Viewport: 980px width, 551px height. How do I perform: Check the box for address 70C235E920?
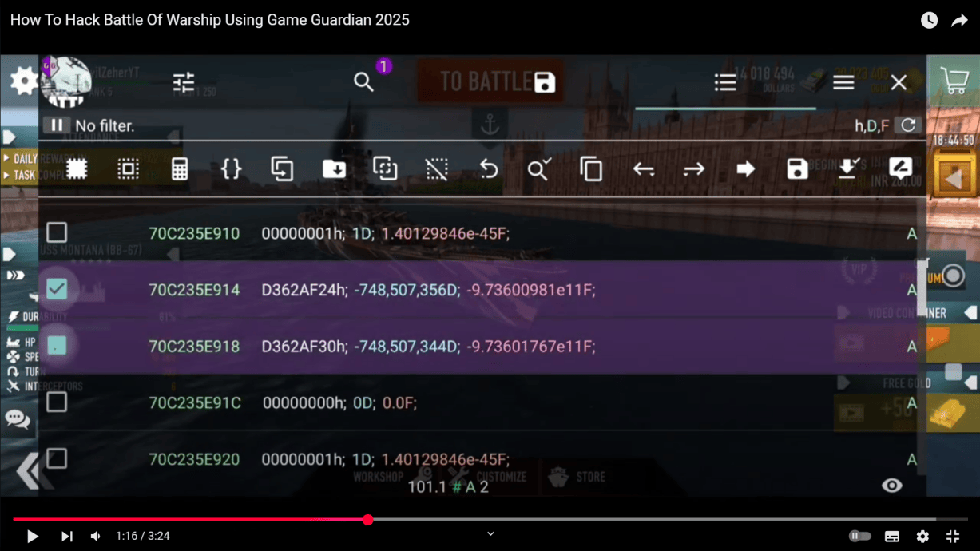[57, 458]
